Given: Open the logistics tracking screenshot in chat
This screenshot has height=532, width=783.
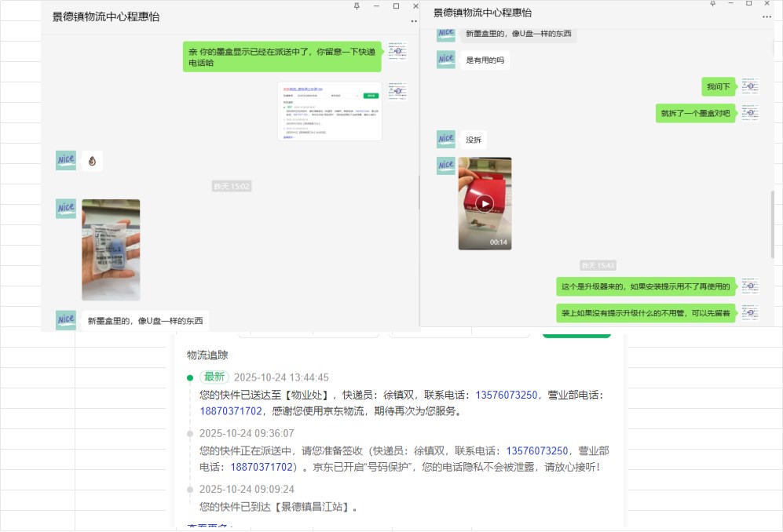Looking at the screenshot, I should click(329, 111).
